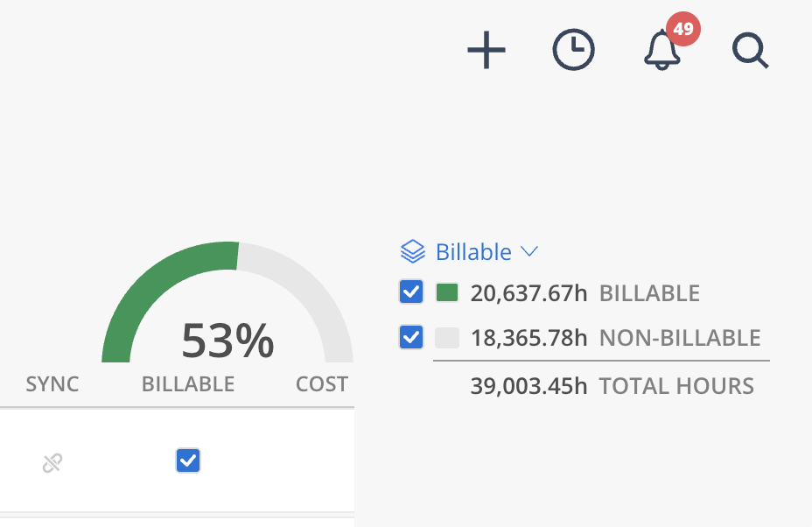The image size is (812, 527).
Task: Toggle the row's billable checkbox
Action: tap(188, 460)
